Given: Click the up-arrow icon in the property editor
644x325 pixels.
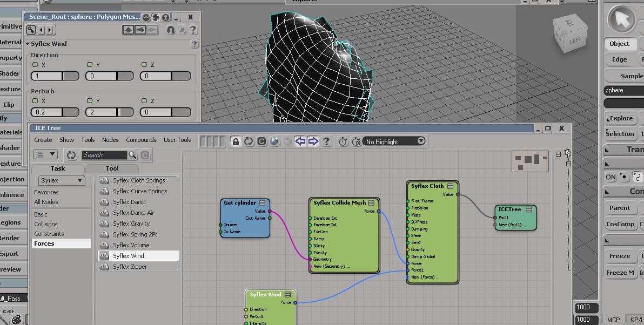Looking at the screenshot, I should click(128, 30).
